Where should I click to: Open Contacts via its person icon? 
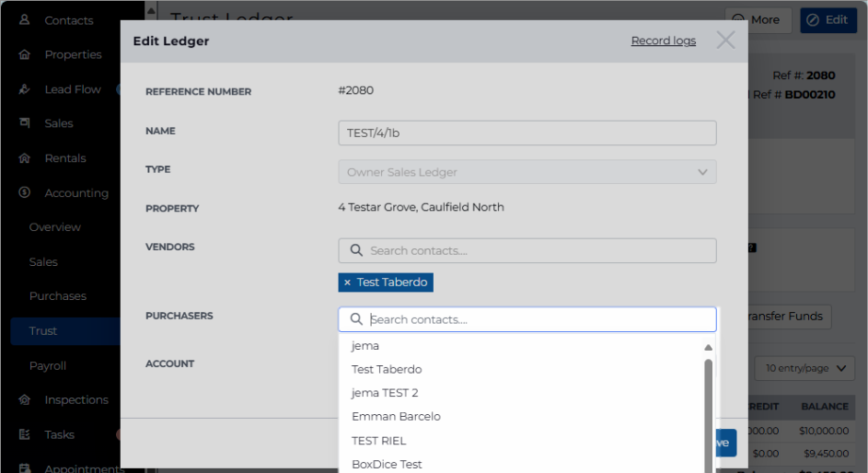(x=24, y=20)
